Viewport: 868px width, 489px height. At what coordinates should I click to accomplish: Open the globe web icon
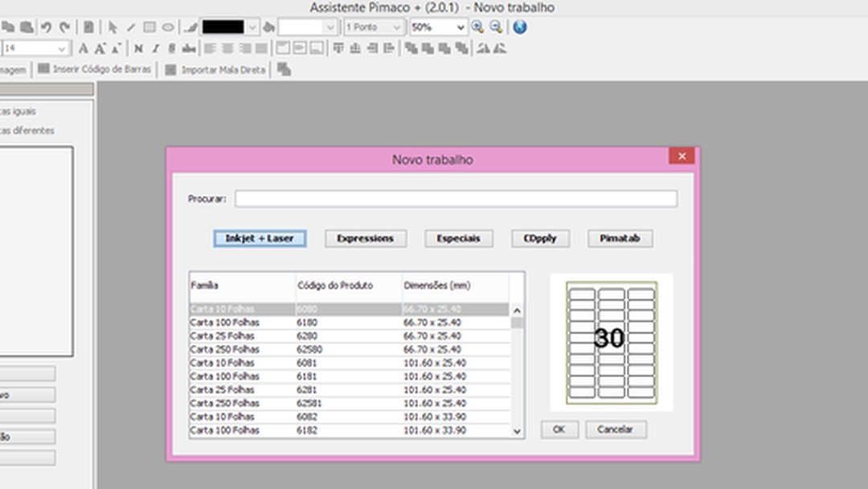520,27
